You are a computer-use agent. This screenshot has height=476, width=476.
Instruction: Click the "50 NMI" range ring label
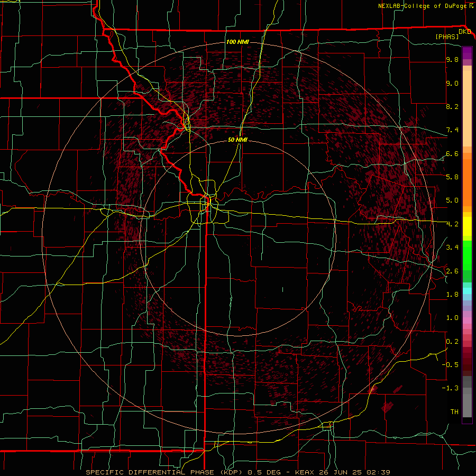(237, 140)
